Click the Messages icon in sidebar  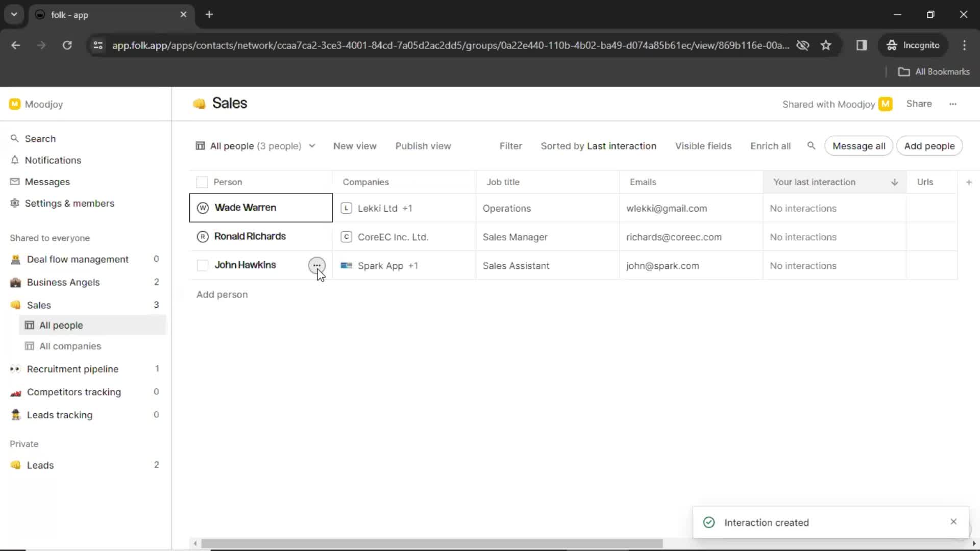click(15, 182)
